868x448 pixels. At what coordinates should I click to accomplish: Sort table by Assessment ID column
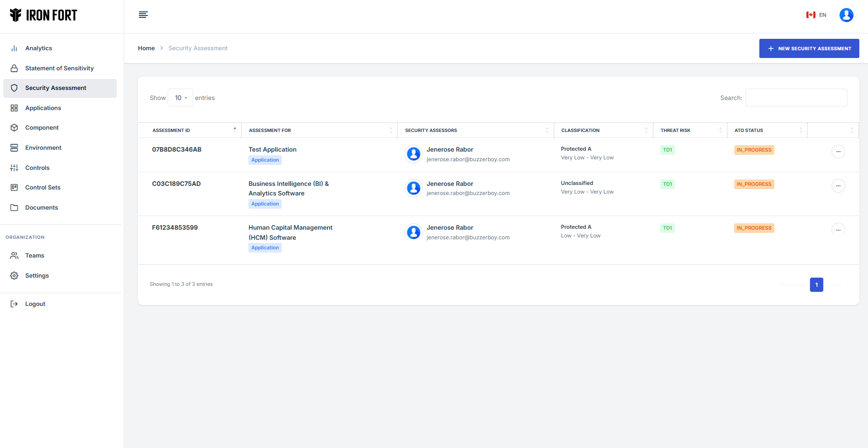[171, 131]
